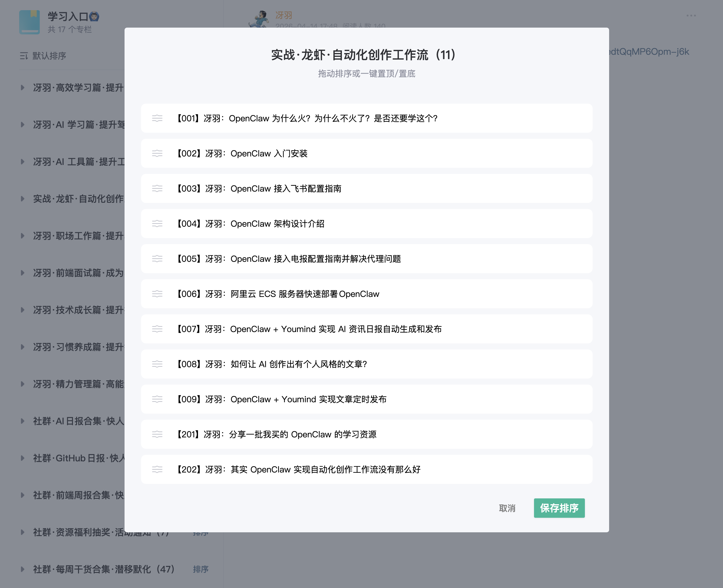Screen dimensions: 723x588
Task: Expand the 冴羽·高效学习篇 column
Action: pyautogui.click(x=22, y=88)
